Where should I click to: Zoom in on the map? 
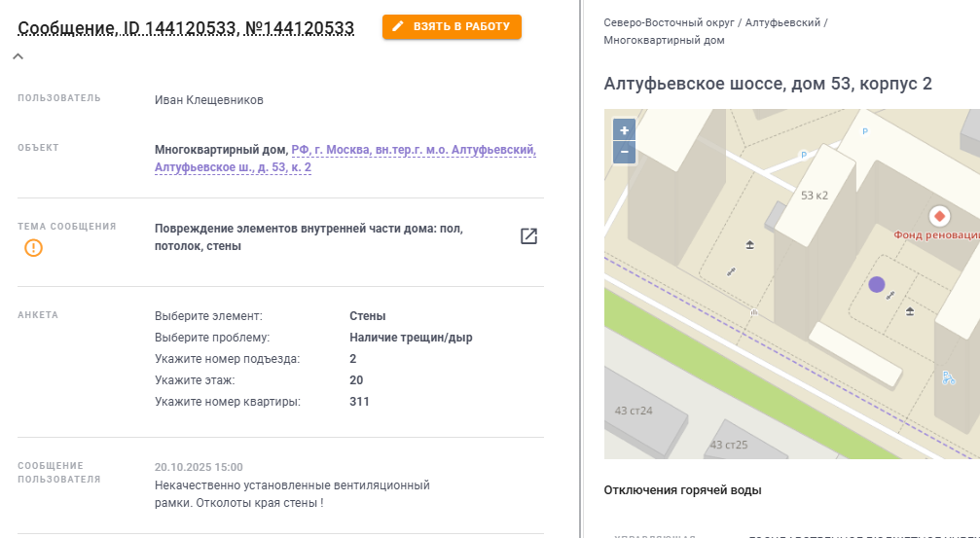[x=625, y=130]
